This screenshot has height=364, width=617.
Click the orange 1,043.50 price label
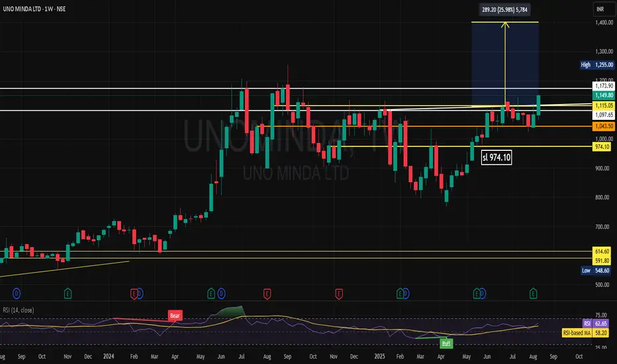(x=604, y=126)
